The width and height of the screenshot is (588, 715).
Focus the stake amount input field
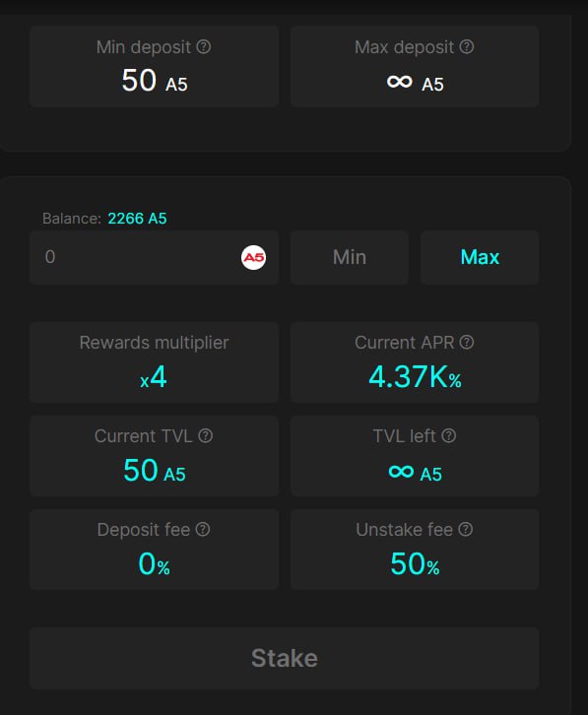[155, 257]
